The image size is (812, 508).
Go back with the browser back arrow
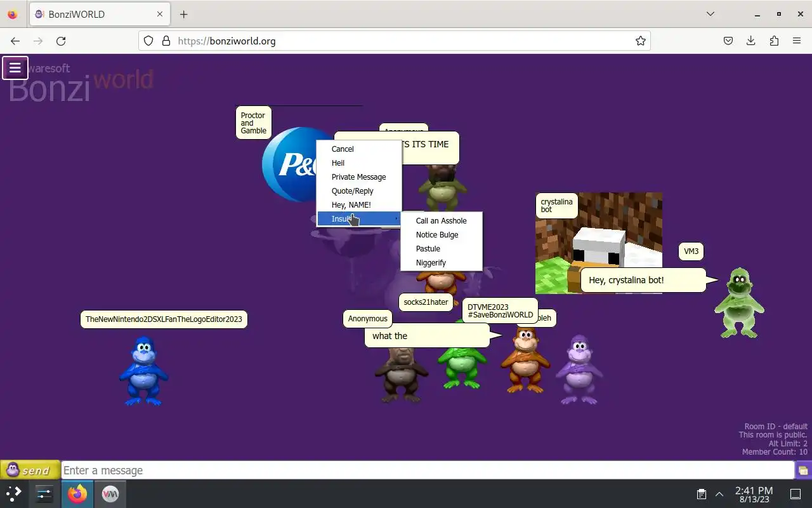pos(15,41)
